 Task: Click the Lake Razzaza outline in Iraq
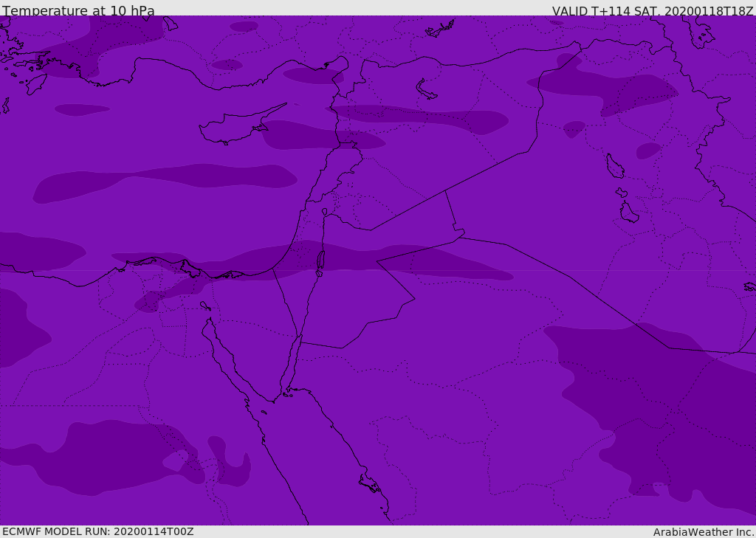pos(629,213)
